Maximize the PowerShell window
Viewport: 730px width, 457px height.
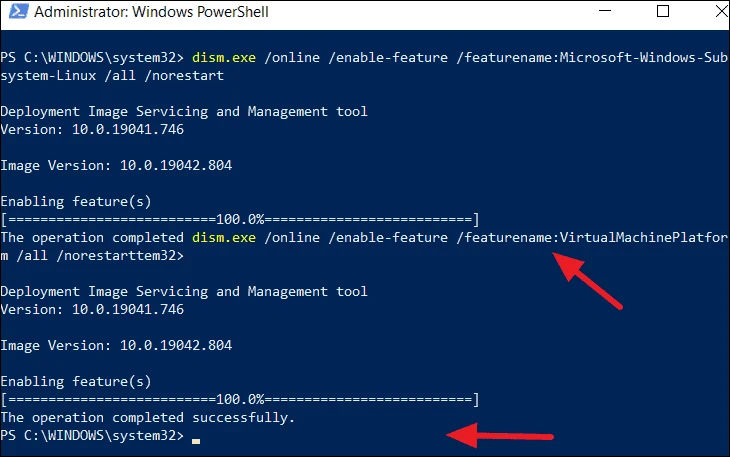coord(662,11)
